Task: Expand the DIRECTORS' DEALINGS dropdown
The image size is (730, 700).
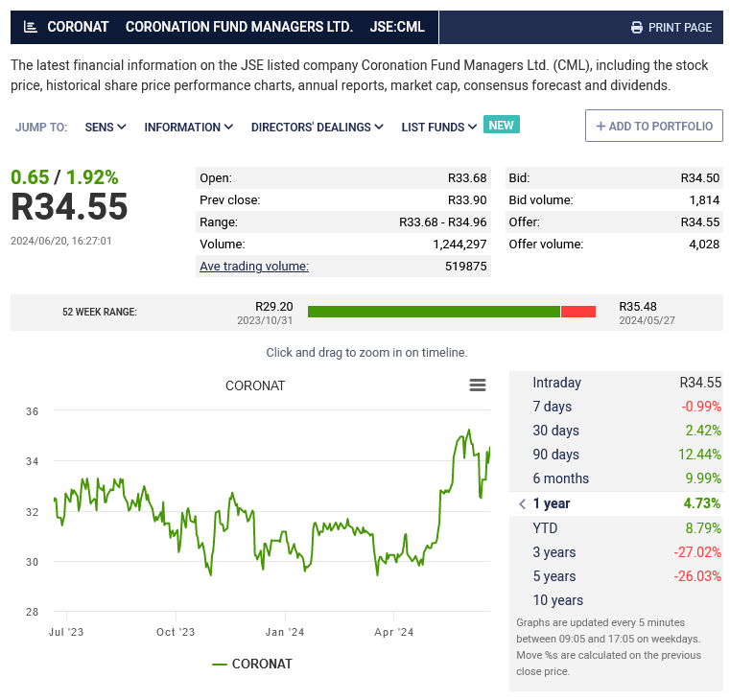Action: pyautogui.click(x=318, y=128)
